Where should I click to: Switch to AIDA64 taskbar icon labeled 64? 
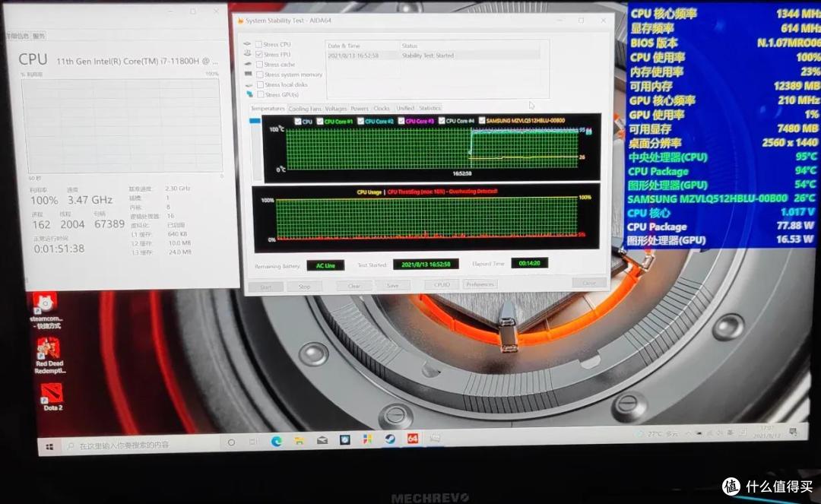(413, 438)
